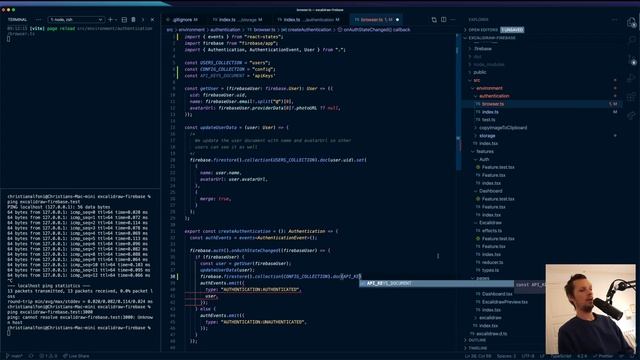Open the Search view in the activity bar
This screenshot has width=640, height=360.
click(632, 40)
